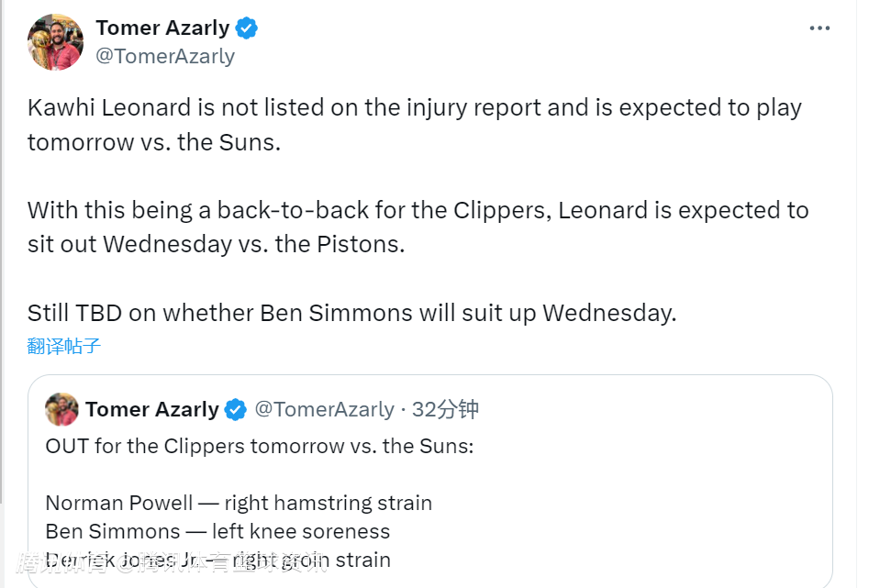This screenshot has height=588, width=880.
Task: Click the small avatar in the quoted post
Action: click(x=61, y=409)
